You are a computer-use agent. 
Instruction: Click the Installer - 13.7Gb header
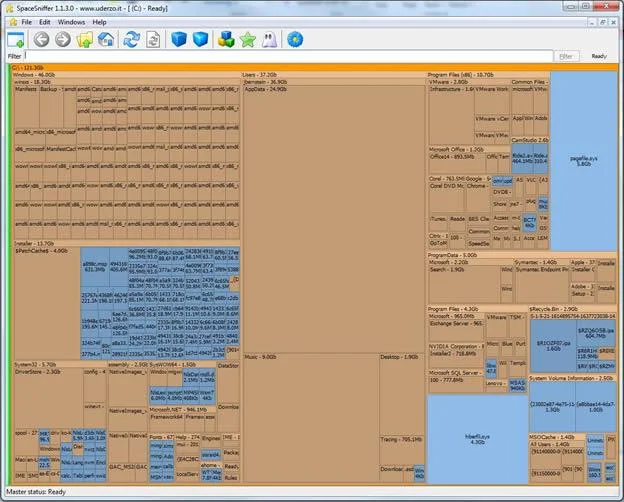click(127, 243)
